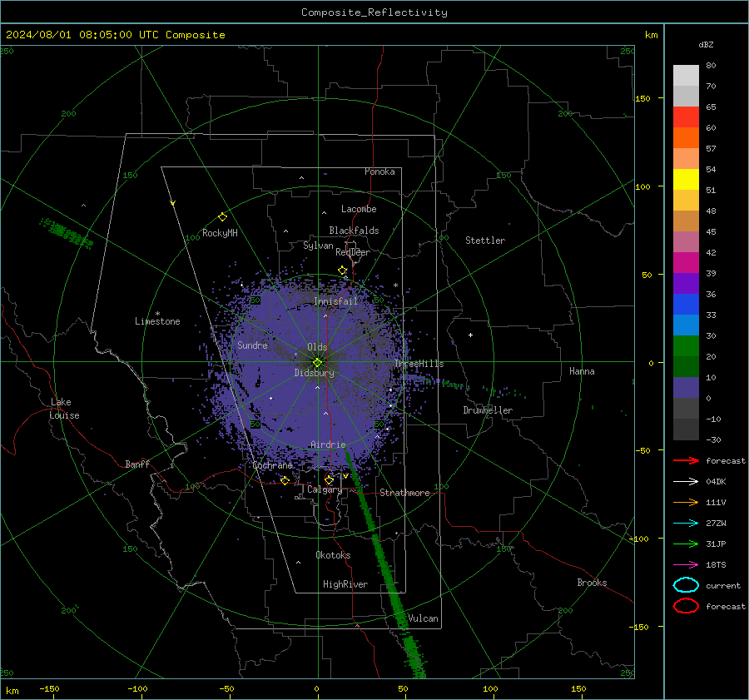Select the yellow diamond marker above Calgary label
The height and width of the screenshot is (700, 749).
click(329, 479)
